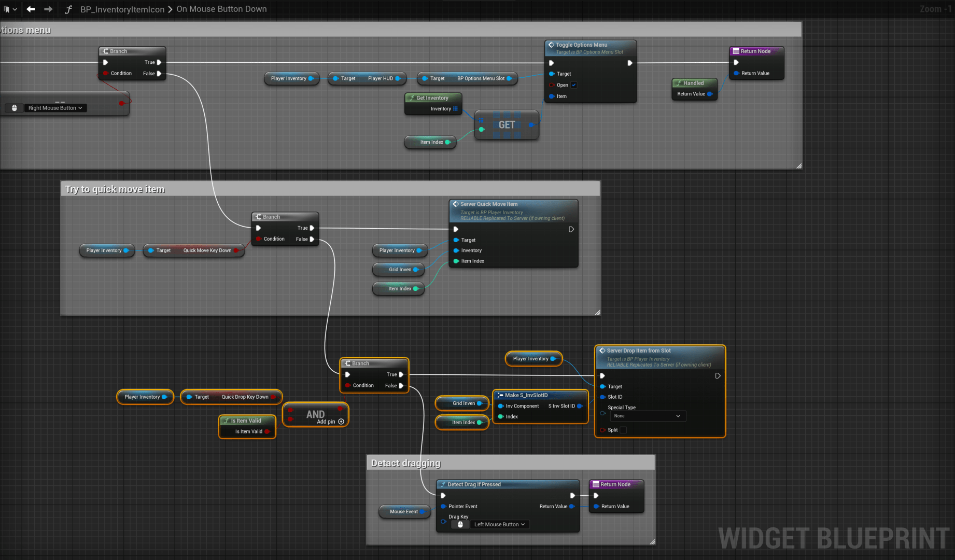Click the resize handle of Detact dragging comment
Viewport: 955px width, 560px height.
652,542
